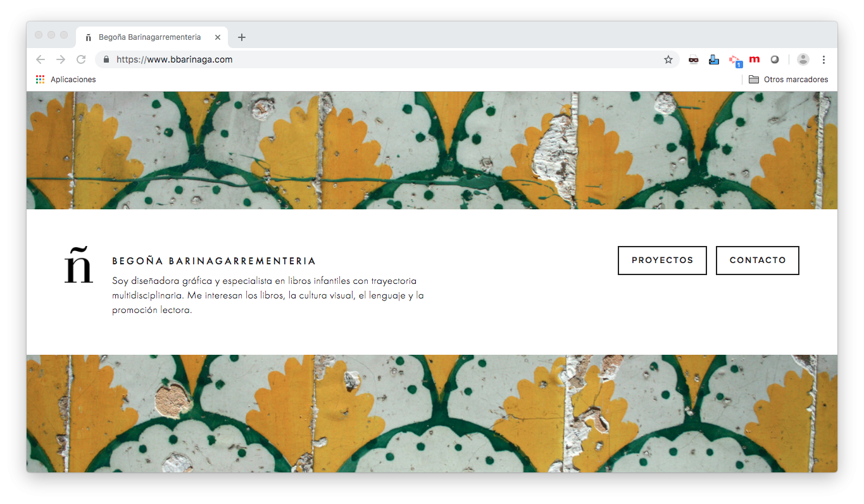Image resolution: width=864 pixels, height=504 pixels.
Task: Click the large ñ site logo
Action: 78,265
